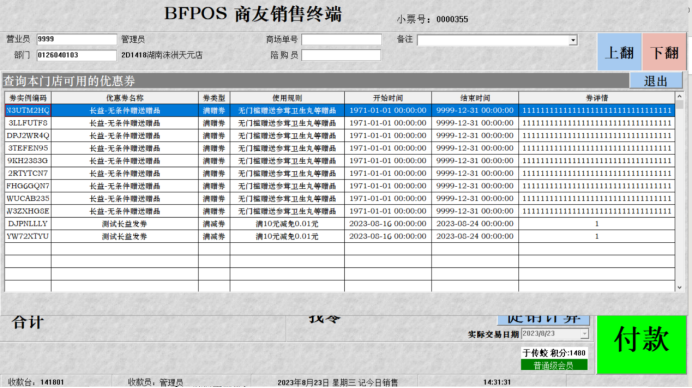Click usage rule cell in 9KH2383G row
The image size is (692, 388).
pos(287,161)
